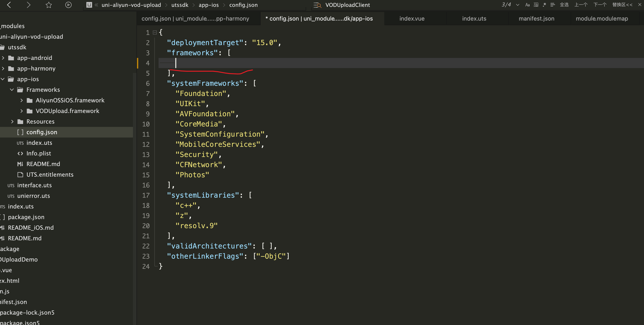Click the app-android folder icon
The width and height of the screenshot is (644, 325).
click(11, 58)
